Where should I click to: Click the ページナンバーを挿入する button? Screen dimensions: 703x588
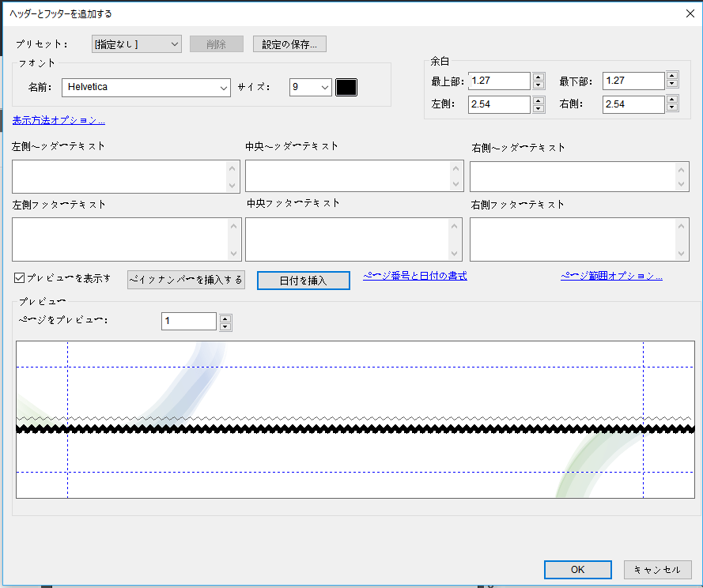pos(186,280)
